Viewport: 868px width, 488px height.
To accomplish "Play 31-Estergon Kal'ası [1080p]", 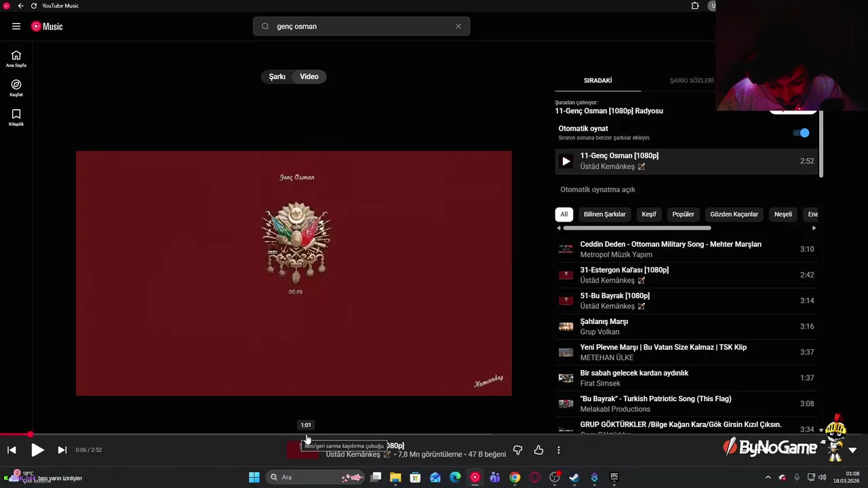I will (686, 275).
